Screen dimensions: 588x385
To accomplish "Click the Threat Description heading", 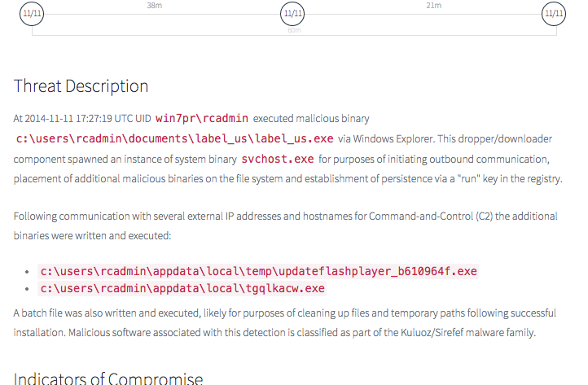I will click(x=81, y=86).
